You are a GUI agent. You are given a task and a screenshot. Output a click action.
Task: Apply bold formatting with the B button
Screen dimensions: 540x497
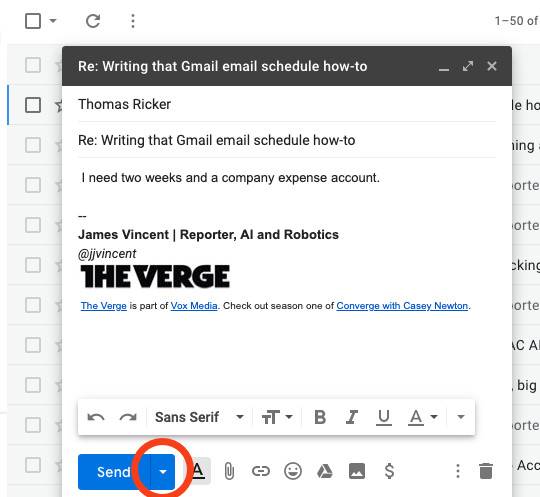click(320, 417)
